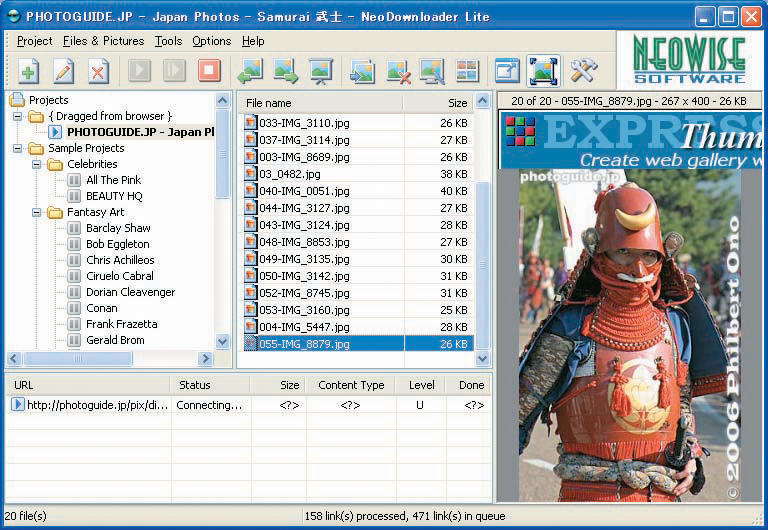
Task: Click the delete picture icon with red X
Action: (397, 71)
